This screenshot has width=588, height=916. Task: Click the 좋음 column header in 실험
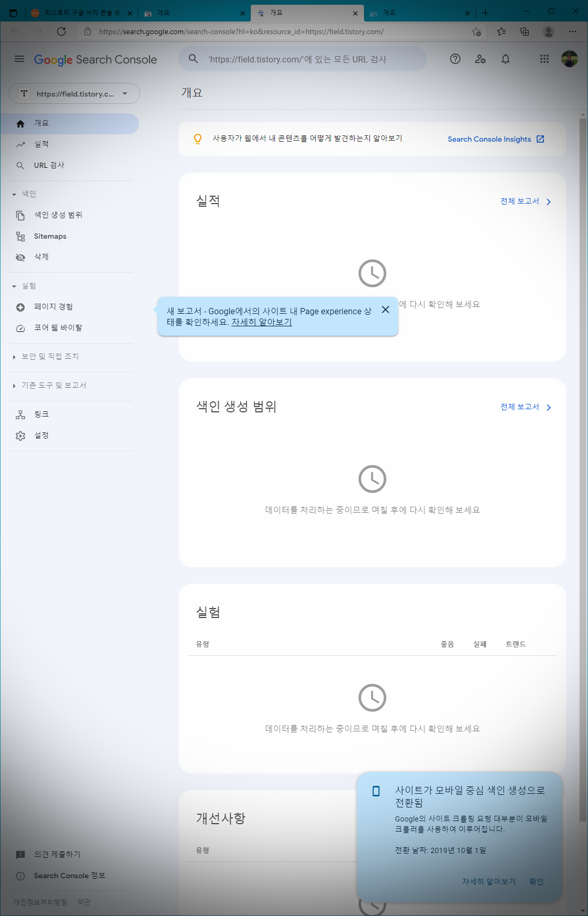[x=447, y=644]
